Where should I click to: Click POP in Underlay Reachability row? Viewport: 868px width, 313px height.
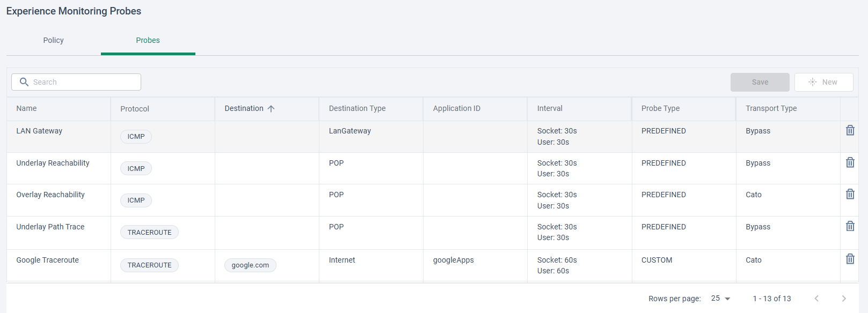336,163
